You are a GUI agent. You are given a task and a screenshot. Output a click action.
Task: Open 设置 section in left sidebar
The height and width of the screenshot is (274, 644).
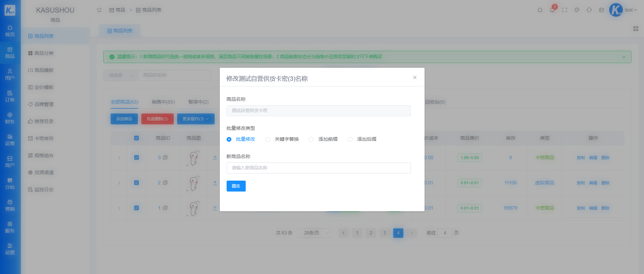click(x=10, y=249)
